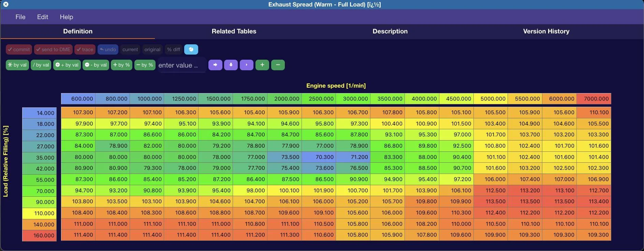
Task: Select cell 98.000 in the table
Action: pos(250,190)
